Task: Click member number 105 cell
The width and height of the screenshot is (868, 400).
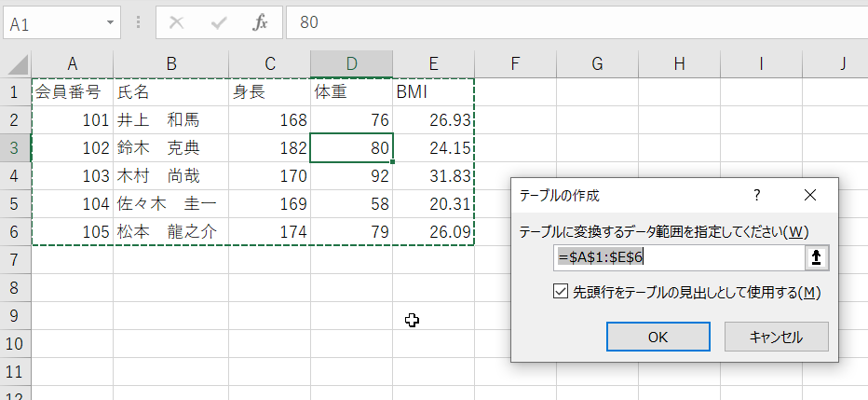Action: [73, 231]
